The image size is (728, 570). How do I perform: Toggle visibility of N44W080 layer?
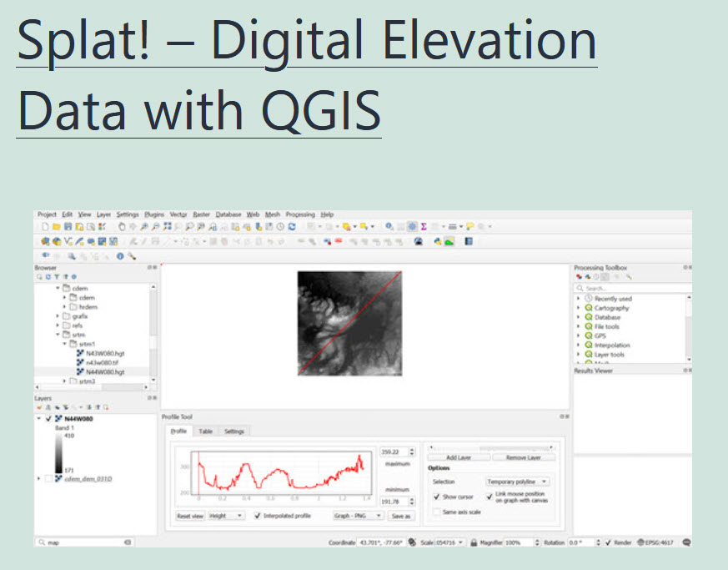pyautogui.click(x=49, y=419)
